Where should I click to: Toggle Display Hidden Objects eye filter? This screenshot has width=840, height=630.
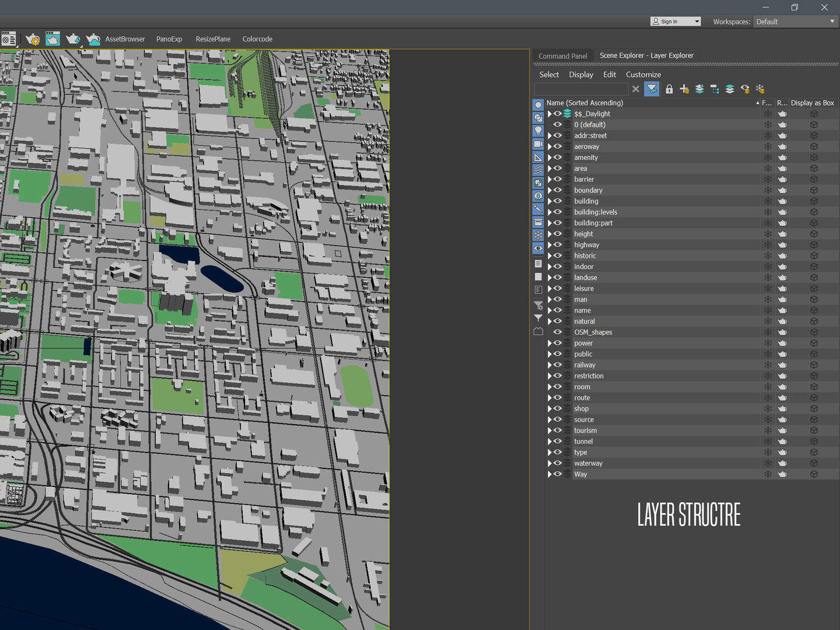click(x=538, y=248)
